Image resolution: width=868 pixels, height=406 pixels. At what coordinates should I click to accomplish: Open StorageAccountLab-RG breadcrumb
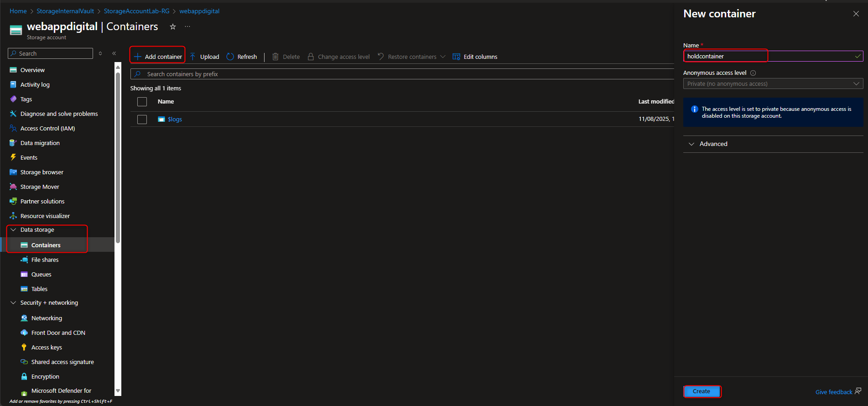pos(136,11)
